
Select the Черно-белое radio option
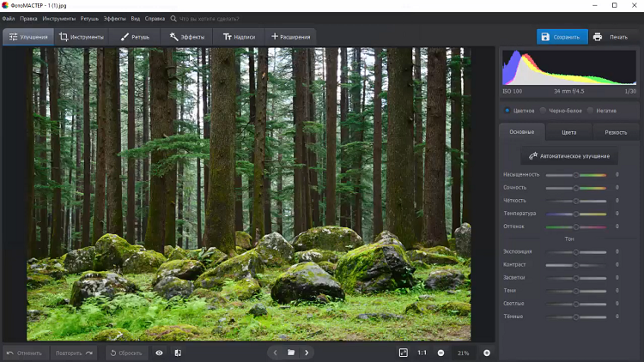(544, 110)
